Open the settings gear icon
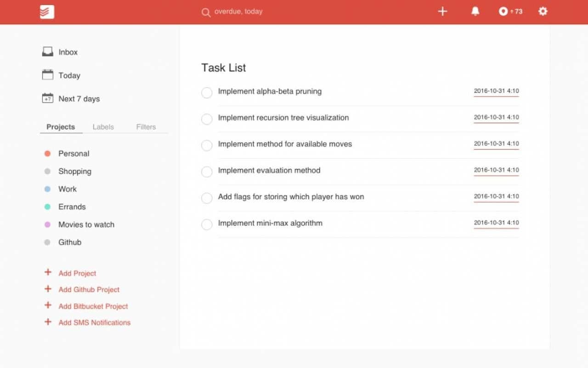Screen dimensions: 588x368 tap(543, 11)
